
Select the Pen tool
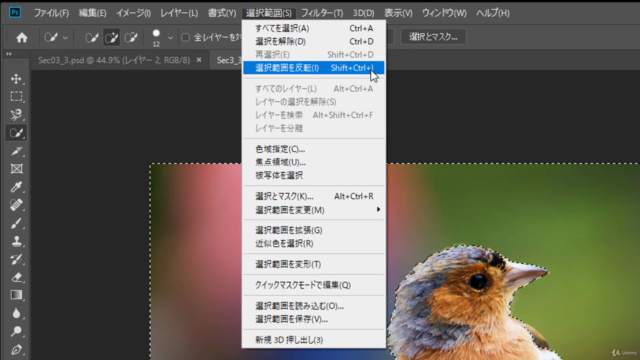click(x=16, y=349)
